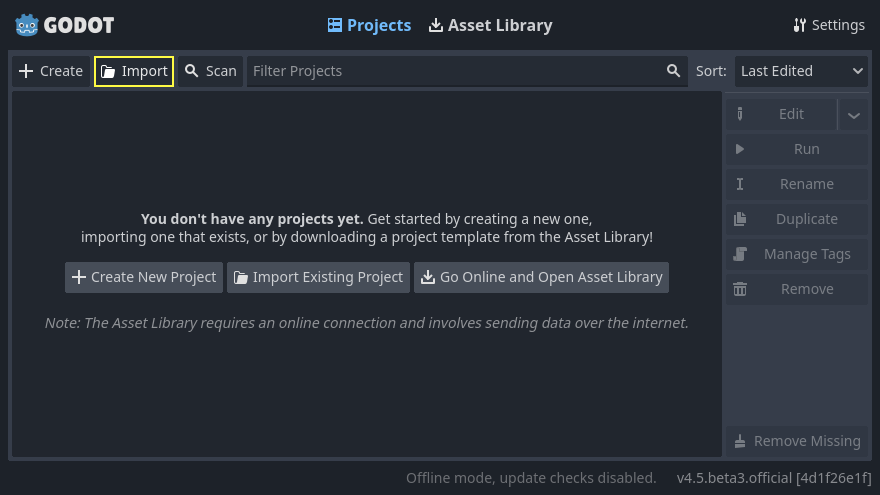Open the Settings menu
The width and height of the screenshot is (880, 495).
coord(828,25)
